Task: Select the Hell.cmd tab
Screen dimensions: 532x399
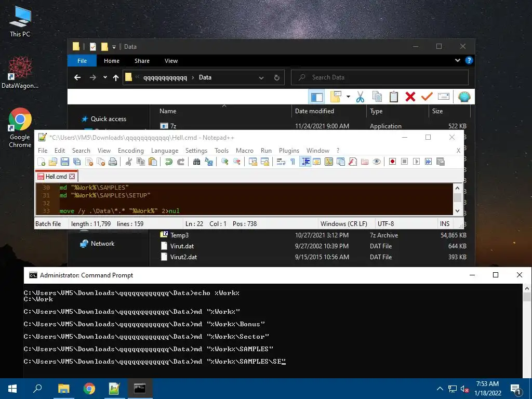Action: pyautogui.click(x=56, y=177)
